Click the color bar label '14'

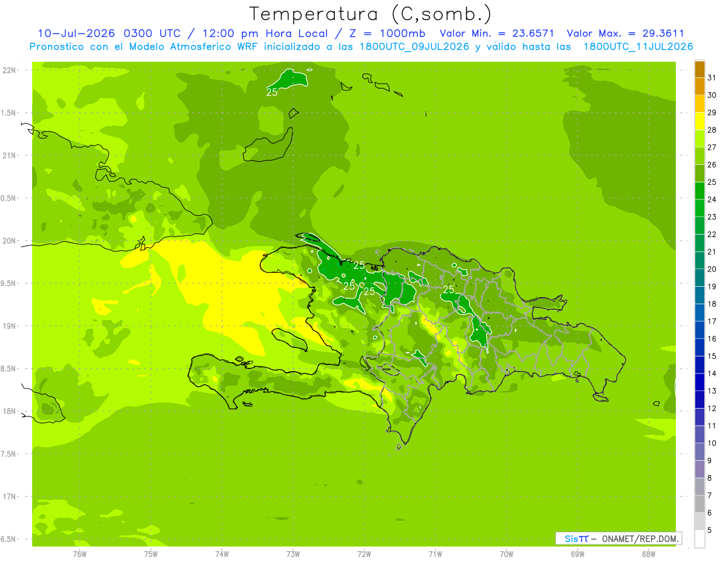pyautogui.click(x=712, y=373)
